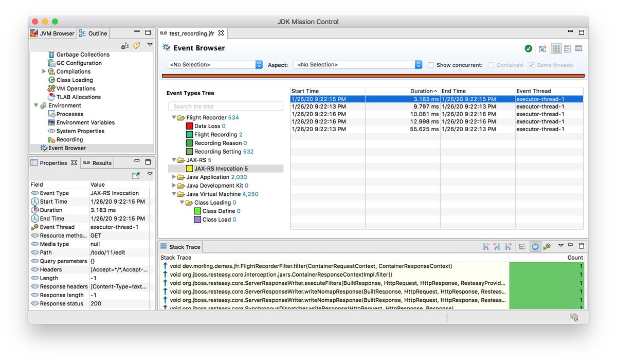617x364 pixels.
Task: Click the Properties toolbar export icon
Action: (136, 175)
